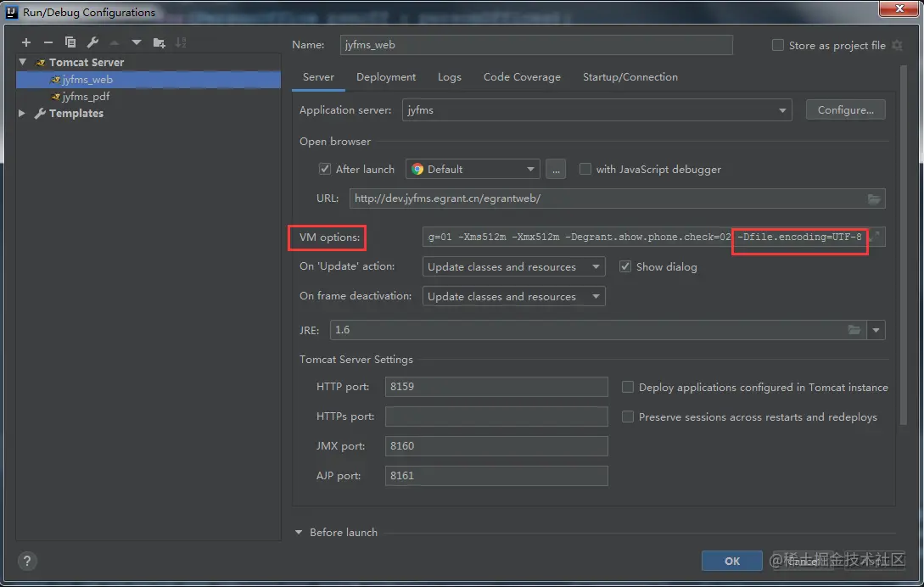
Task: Click the Tomcat Server Settings label
Action: tap(356, 360)
